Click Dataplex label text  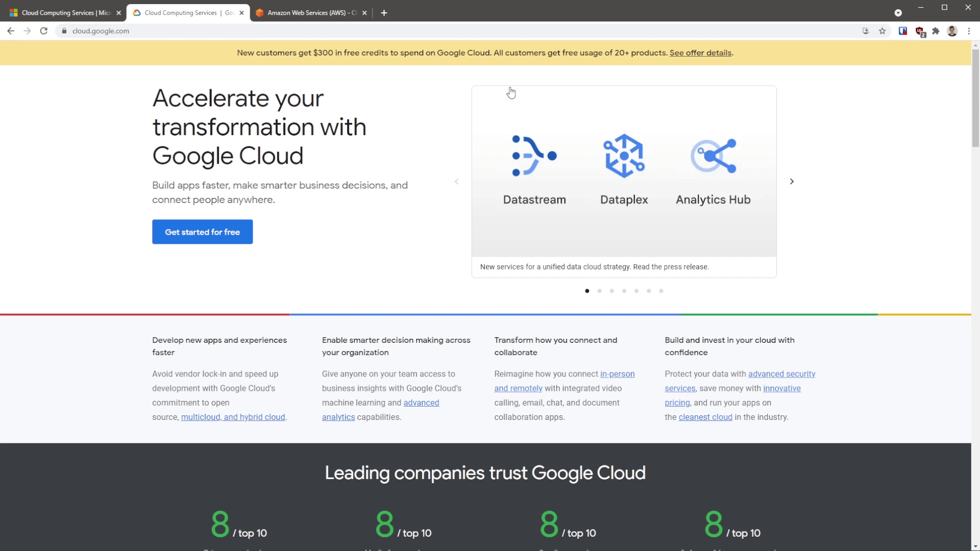624,200
